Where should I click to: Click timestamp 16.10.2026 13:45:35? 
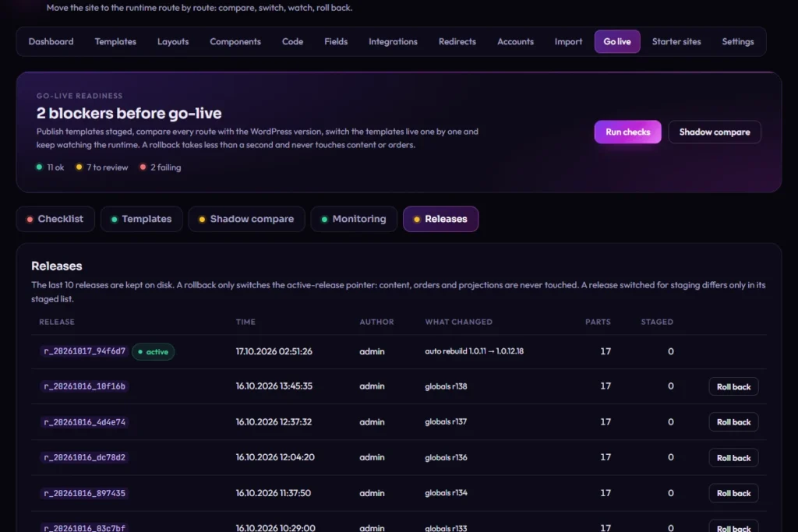coord(274,386)
